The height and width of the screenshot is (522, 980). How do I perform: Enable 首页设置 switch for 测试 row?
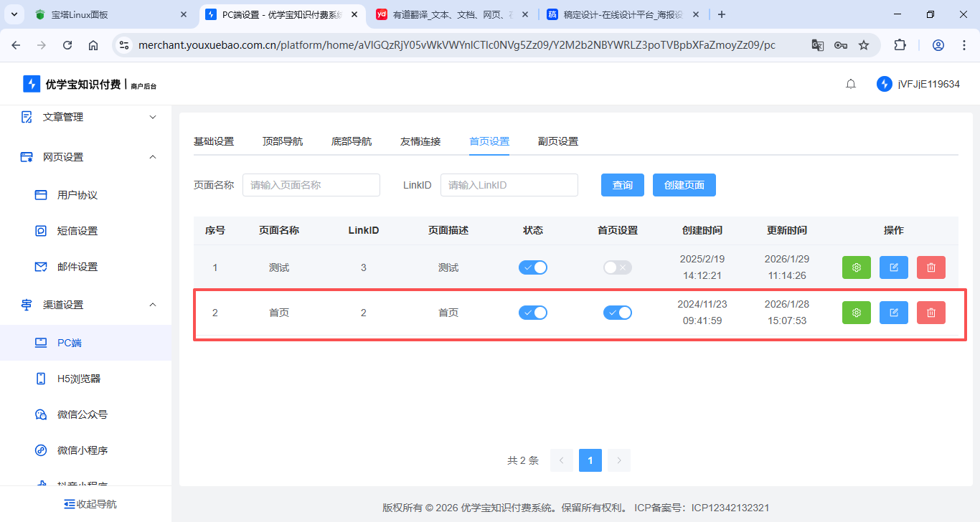pyautogui.click(x=617, y=267)
